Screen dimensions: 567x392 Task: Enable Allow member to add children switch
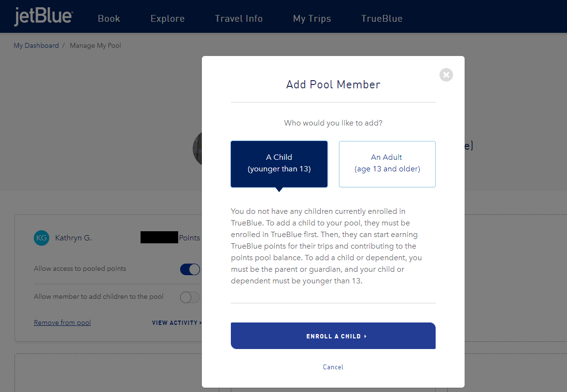(190, 297)
